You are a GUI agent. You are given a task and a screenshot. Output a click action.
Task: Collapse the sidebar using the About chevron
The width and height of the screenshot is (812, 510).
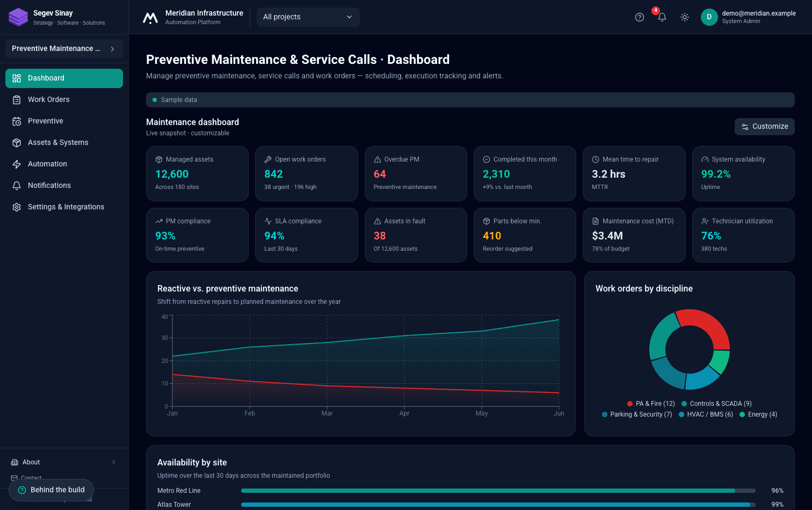click(114, 462)
